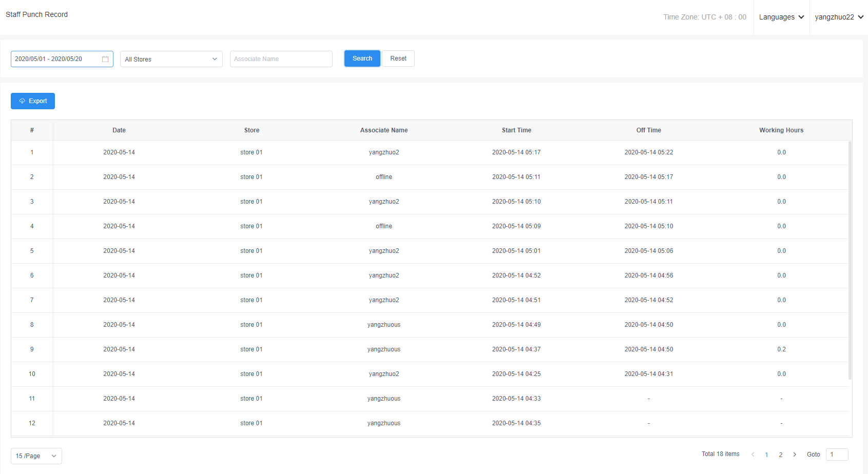The width and height of the screenshot is (868, 474).
Task: Open the yangzhuo22 user menu
Action: click(x=839, y=17)
